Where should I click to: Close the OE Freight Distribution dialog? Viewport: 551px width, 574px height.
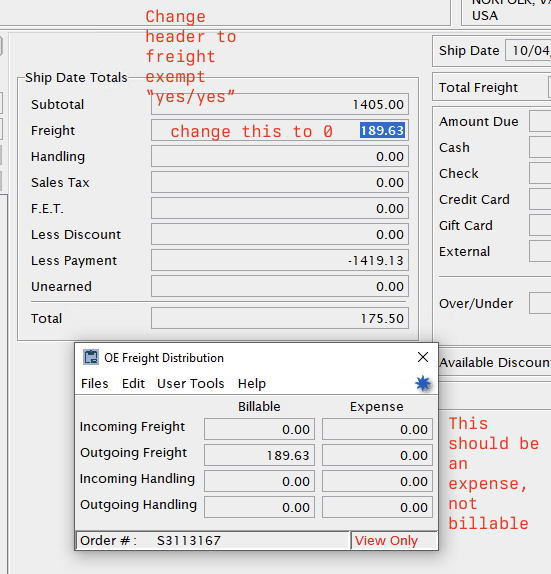pyautogui.click(x=423, y=357)
